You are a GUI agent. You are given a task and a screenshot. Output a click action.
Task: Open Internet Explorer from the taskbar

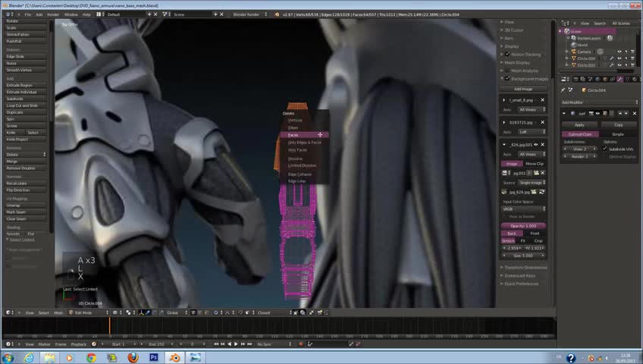tap(29, 358)
